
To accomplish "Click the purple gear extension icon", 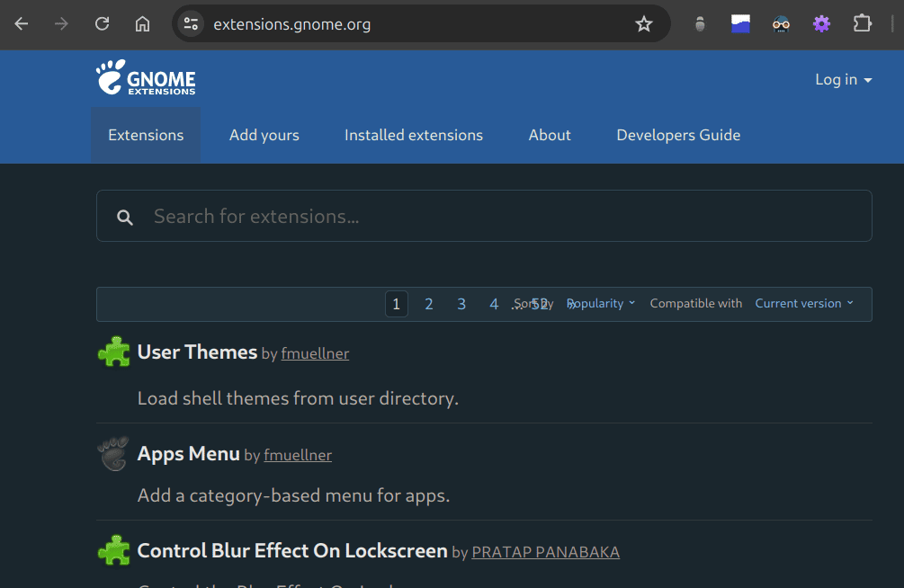I will [x=821, y=24].
